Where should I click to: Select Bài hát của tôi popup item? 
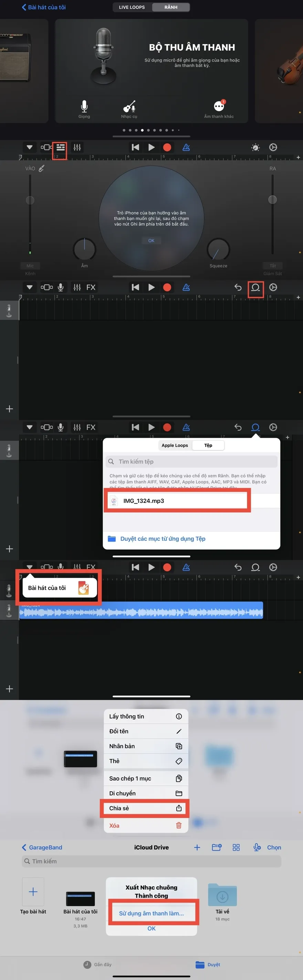59,588
